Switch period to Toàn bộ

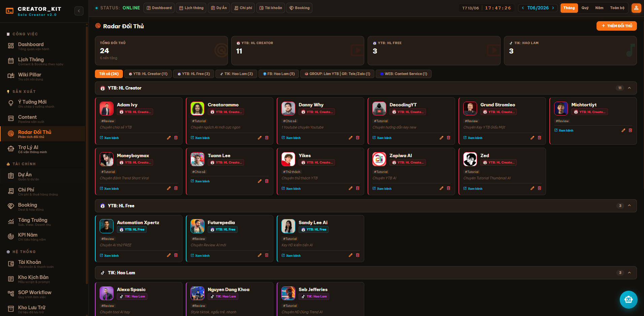[x=617, y=8]
